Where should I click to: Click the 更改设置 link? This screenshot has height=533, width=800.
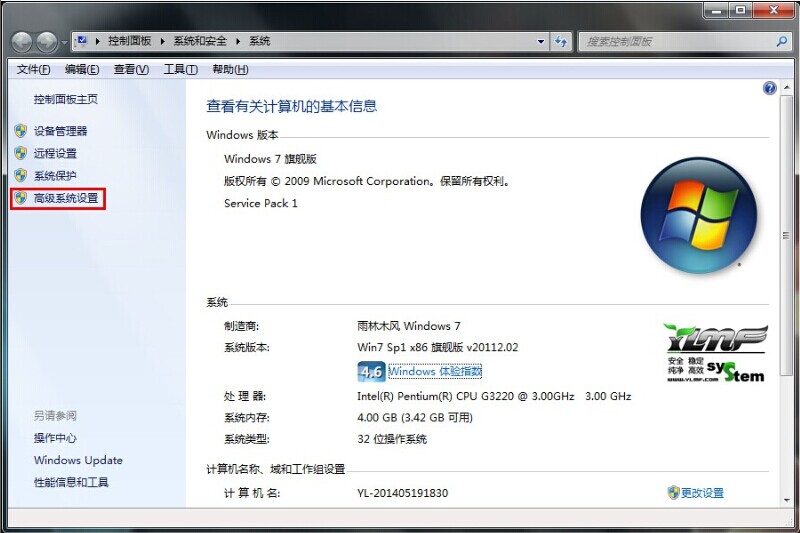click(702, 493)
